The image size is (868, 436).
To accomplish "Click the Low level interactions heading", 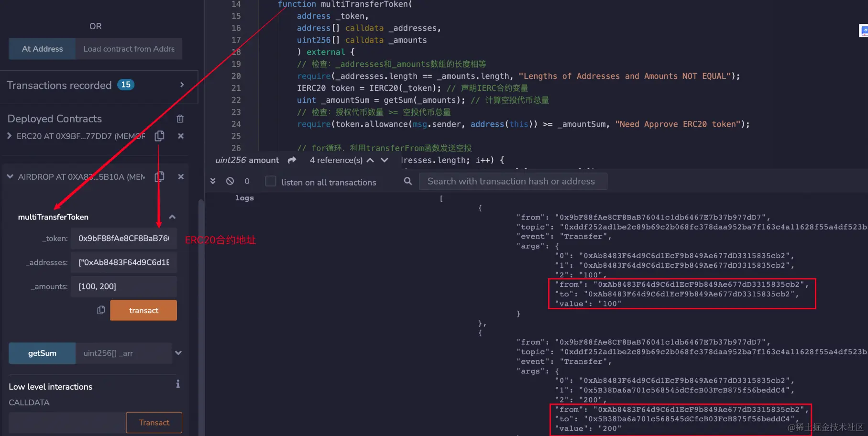I will [51, 387].
